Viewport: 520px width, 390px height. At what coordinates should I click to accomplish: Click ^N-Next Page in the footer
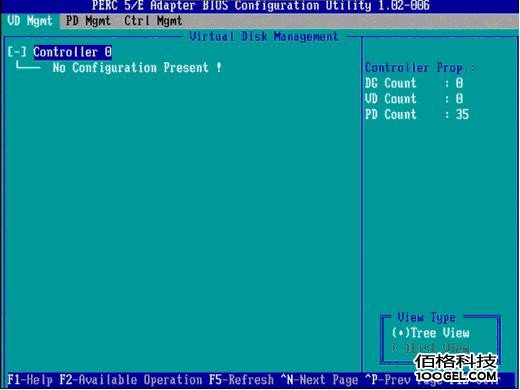pos(319,380)
